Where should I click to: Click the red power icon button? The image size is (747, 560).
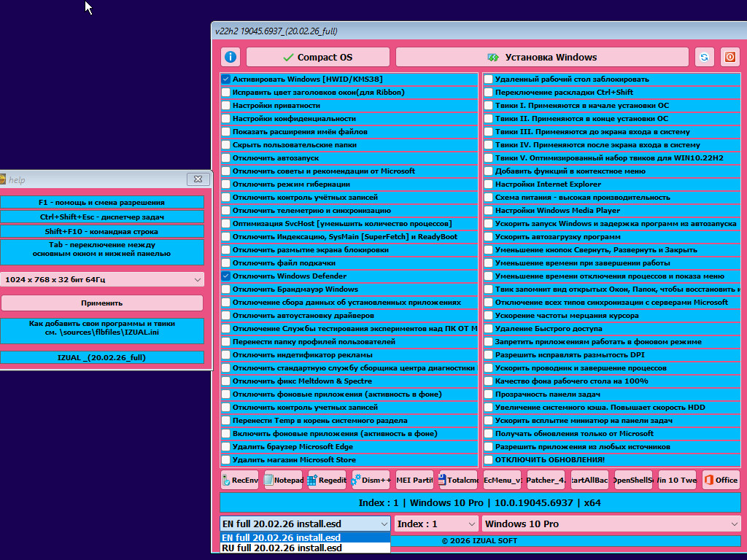click(729, 57)
